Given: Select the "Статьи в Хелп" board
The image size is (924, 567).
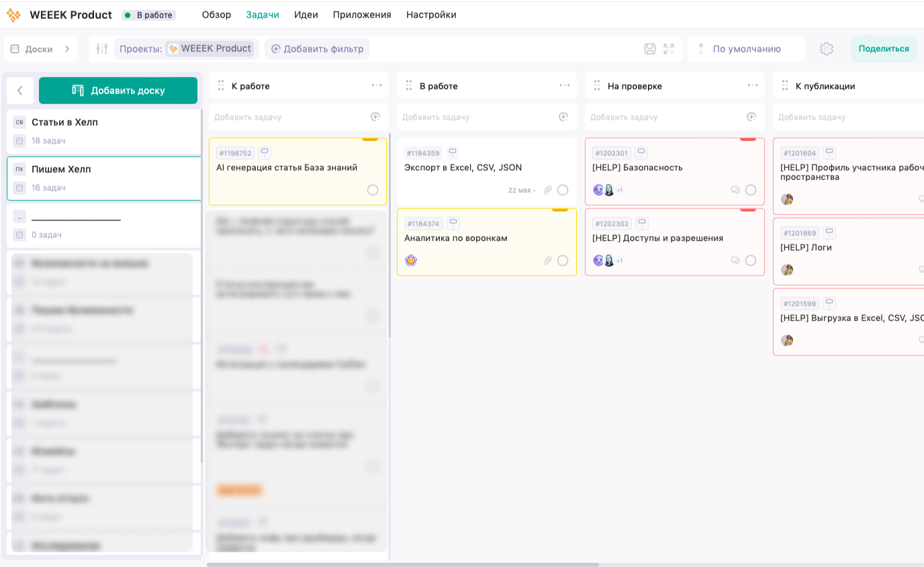Looking at the screenshot, I should click(x=104, y=131).
